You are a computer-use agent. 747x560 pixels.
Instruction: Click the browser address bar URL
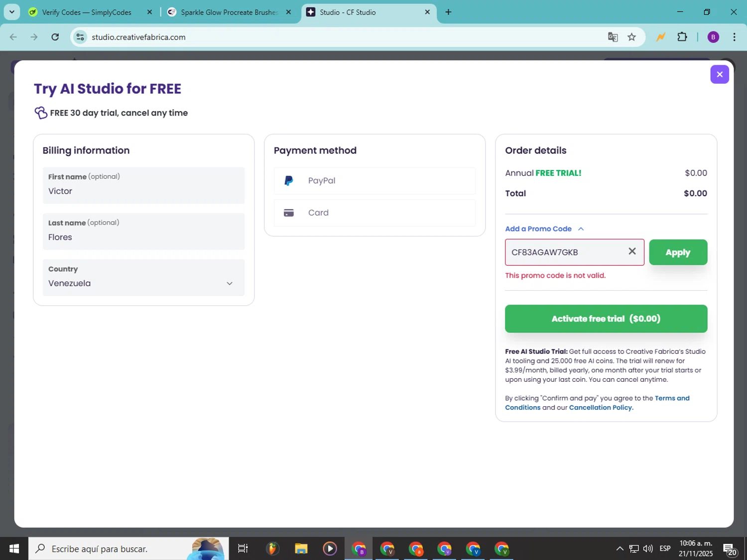pyautogui.click(x=138, y=37)
